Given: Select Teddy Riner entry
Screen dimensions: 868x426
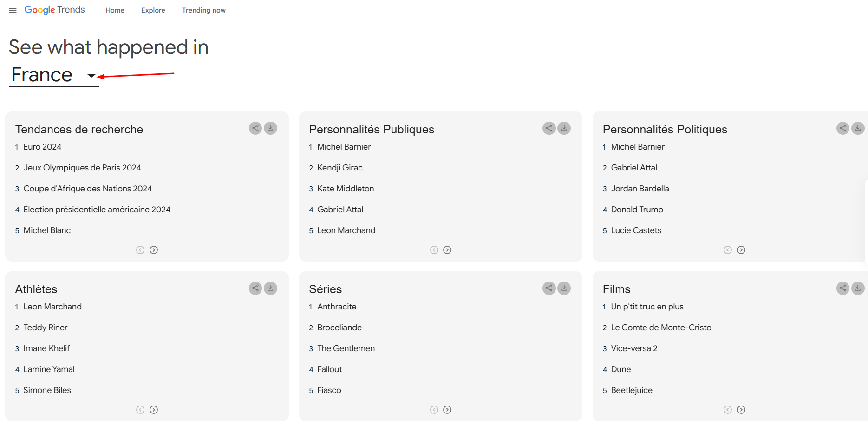Looking at the screenshot, I should pos(46,328).
